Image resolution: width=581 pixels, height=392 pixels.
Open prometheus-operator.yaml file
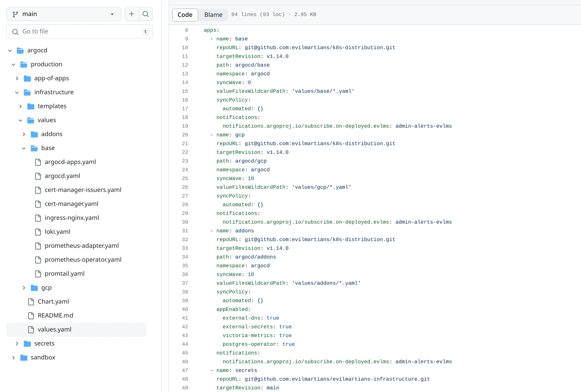pyautogui.click(x=83, y=260)
